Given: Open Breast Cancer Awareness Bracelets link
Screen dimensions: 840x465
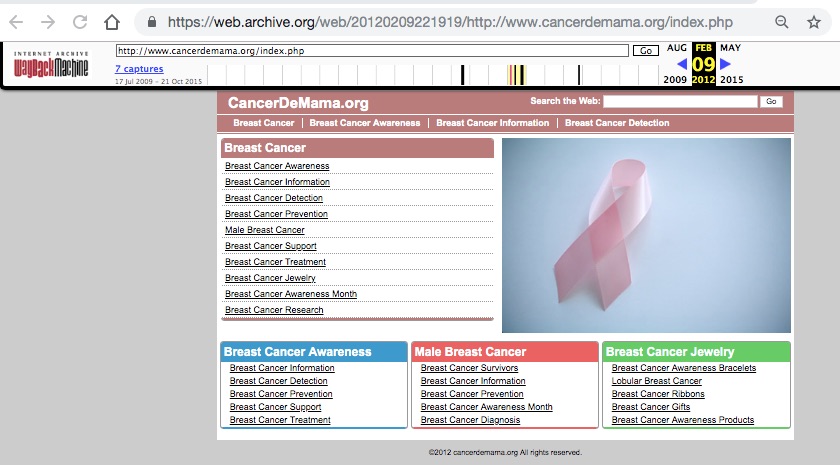Looking at the screenshot, I should 684,368.
